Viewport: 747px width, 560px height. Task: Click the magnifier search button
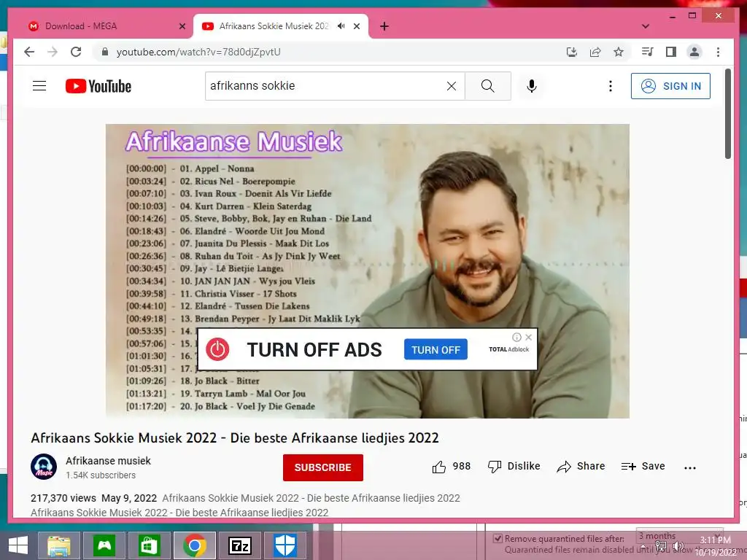click(488, 86)
